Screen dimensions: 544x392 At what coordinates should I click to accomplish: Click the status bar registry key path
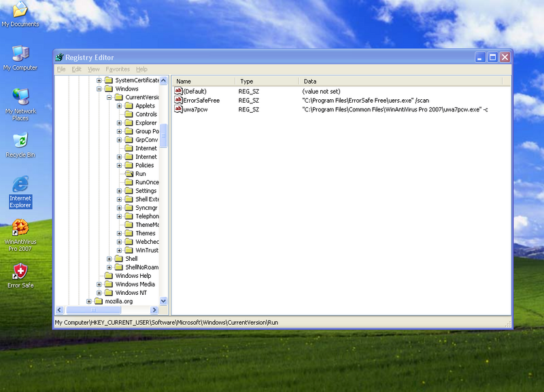click(167, 322)
